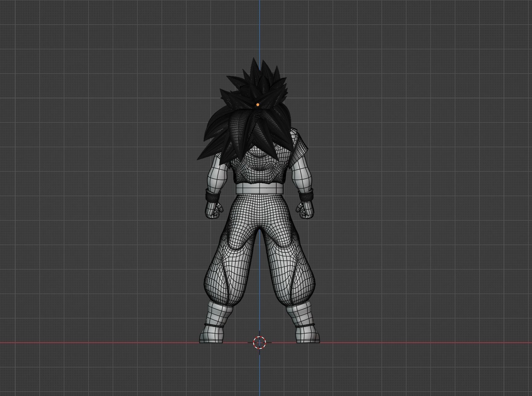Viewport: 532px width, 396px height.
Task: Select the orange object origin dot in the hair
Action: (x=258, y=105)
